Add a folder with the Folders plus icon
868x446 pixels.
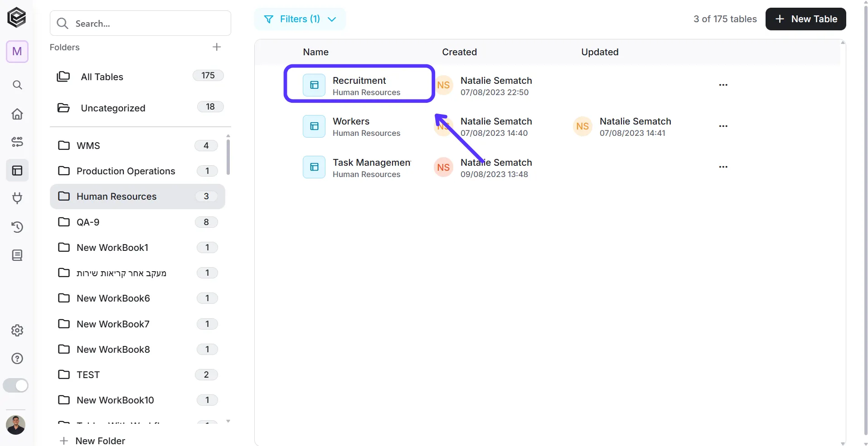[217, 47]
